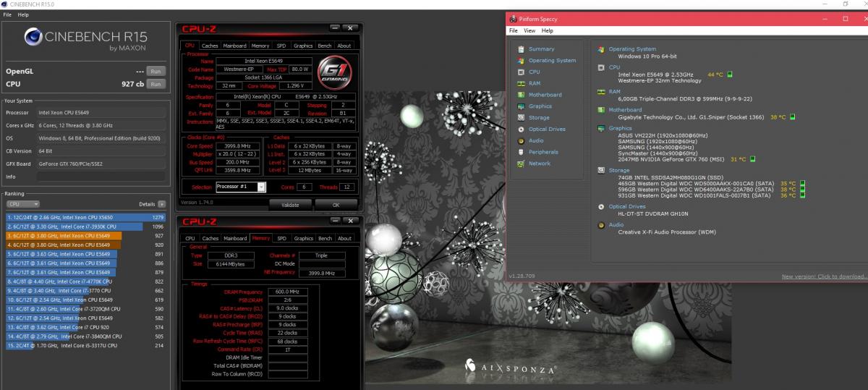
Task: Select Peripherals in Speccy sidebar
Action: tap(543, 152)
